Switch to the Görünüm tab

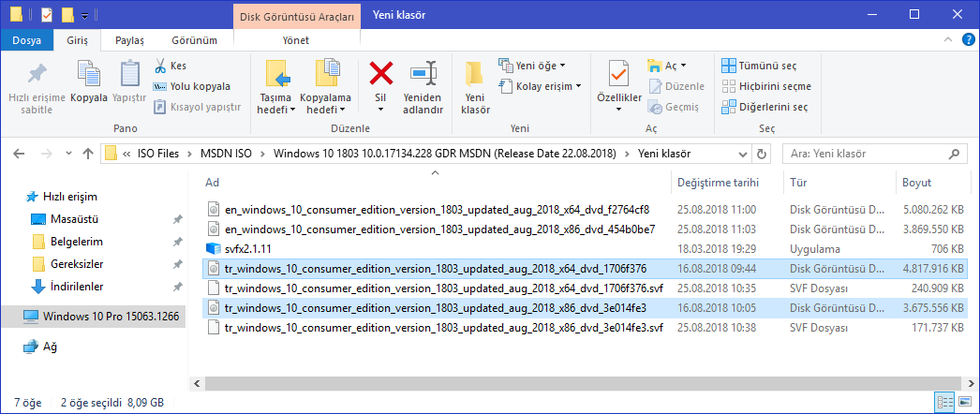pyautogui.click(x=194, y=40)
